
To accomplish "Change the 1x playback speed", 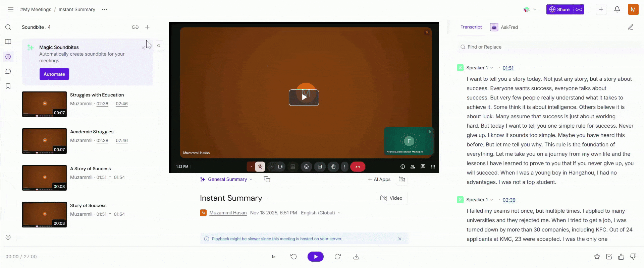I will click(273, 257).
